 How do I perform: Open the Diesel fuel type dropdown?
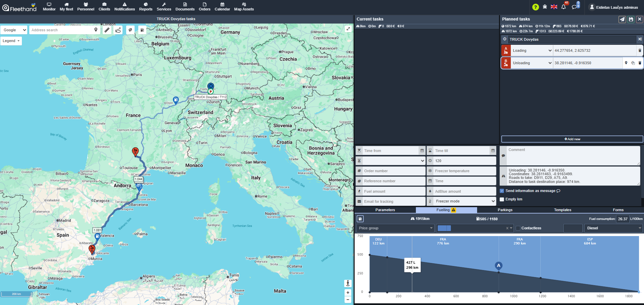(x=613, y=228)
